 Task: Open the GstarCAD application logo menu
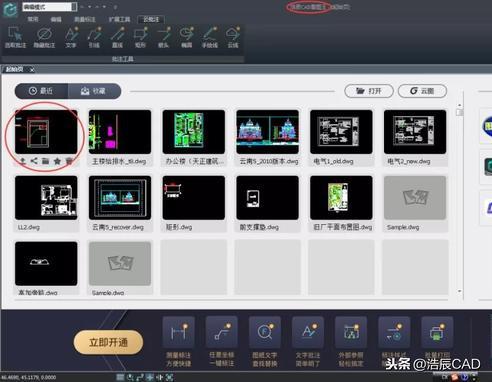(x=10, y=9)
